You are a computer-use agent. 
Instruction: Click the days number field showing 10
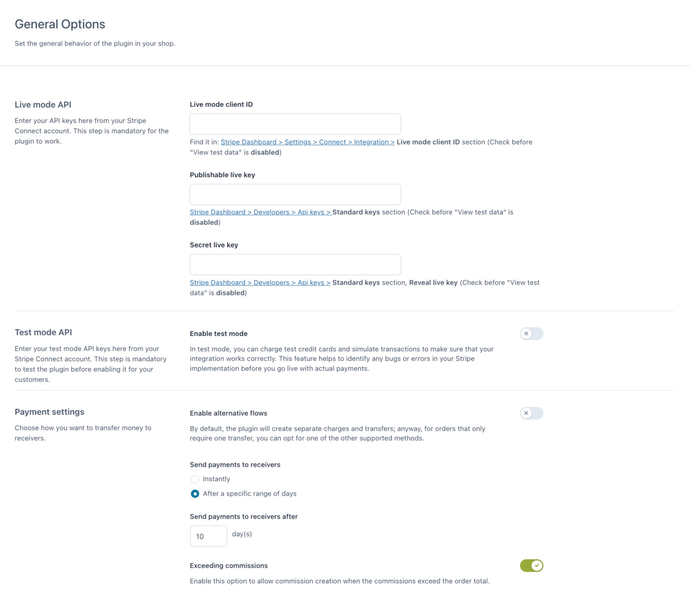point(209,536)
